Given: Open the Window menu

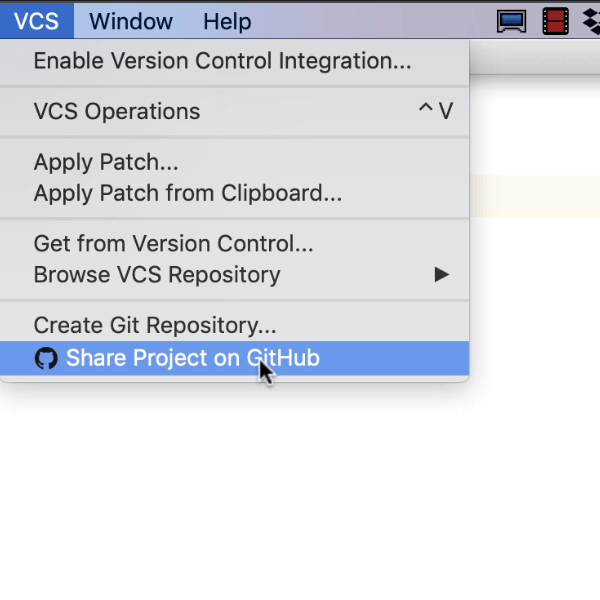Looking at the screenshot, I should tap(130, 21).
